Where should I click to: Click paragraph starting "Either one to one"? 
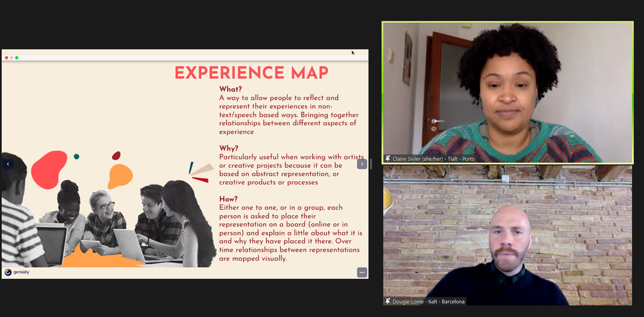pyautogui.click(x=290, y=233)
